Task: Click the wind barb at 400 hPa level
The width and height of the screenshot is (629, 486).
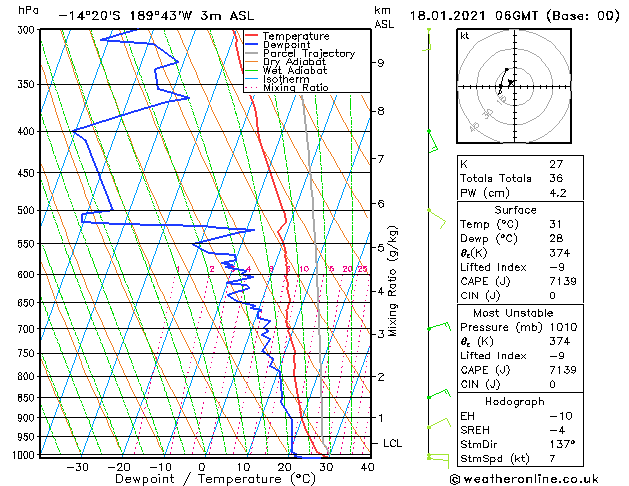Action: click(x=433, y=141)
